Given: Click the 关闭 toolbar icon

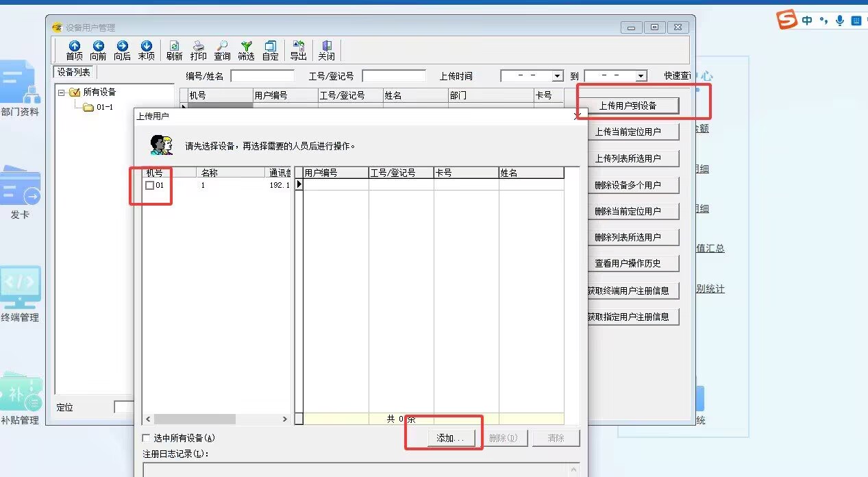Looking at the screenshot, I should (x=327, y=50).
